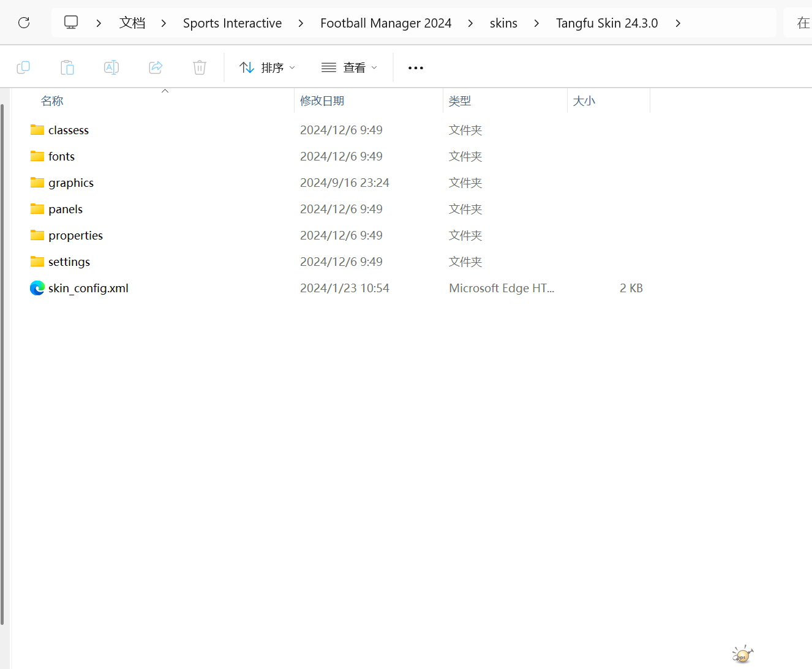
Task: Click the Refresh icon in address bar
Action: (x=24, y=23)
